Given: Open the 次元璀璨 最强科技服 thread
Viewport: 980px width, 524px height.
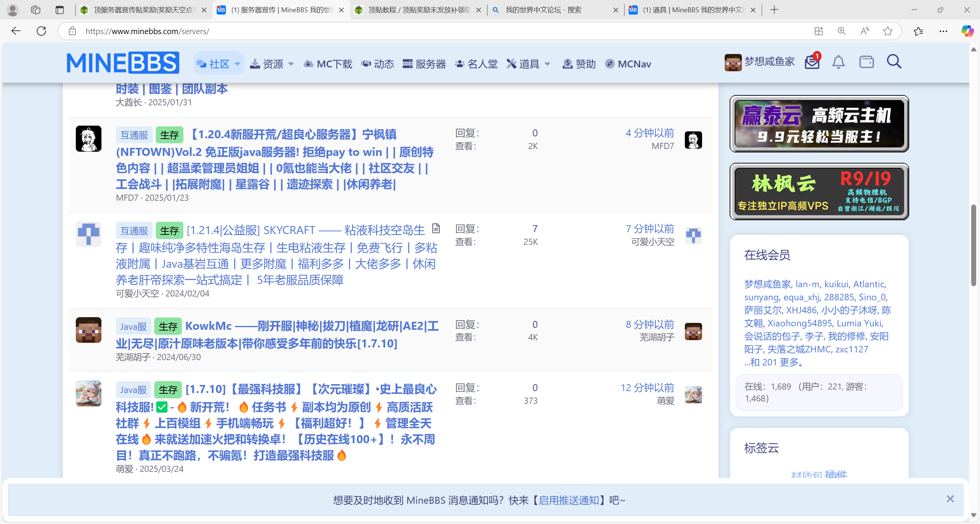Looking at the screenshot, I should click(x=276, y=422).
